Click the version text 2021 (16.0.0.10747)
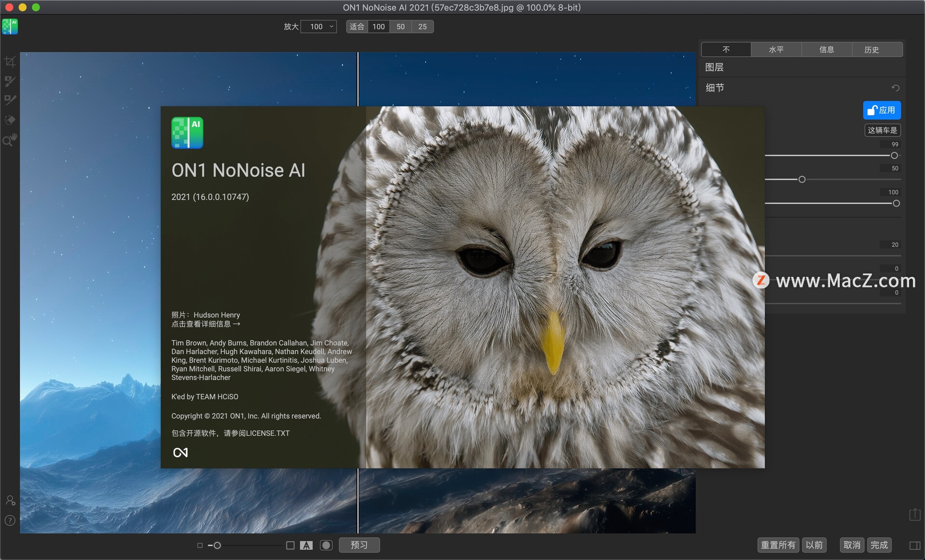 (210, 197)
